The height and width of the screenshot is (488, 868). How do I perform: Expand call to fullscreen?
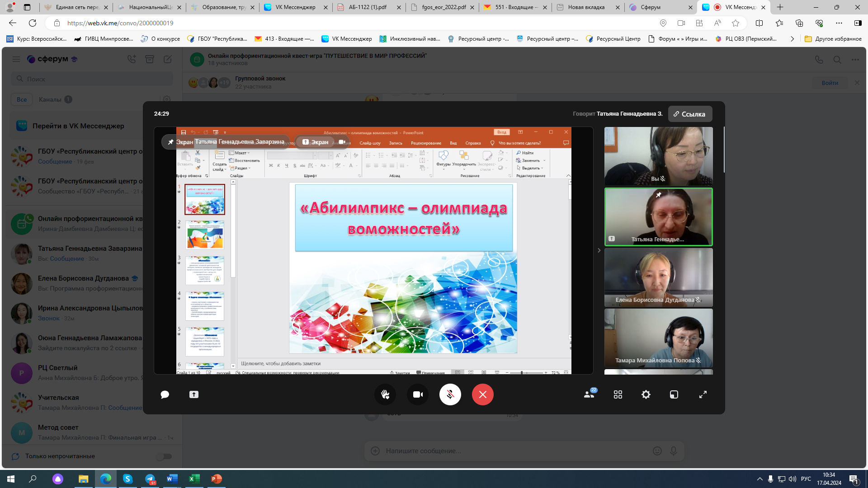pyautogui.click(x=703, y=394)
